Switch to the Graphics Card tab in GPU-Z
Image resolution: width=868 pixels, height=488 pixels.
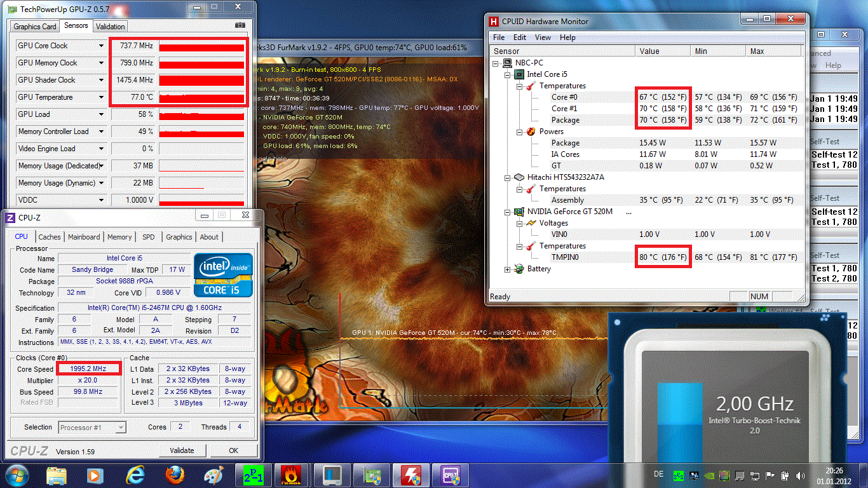35,27
